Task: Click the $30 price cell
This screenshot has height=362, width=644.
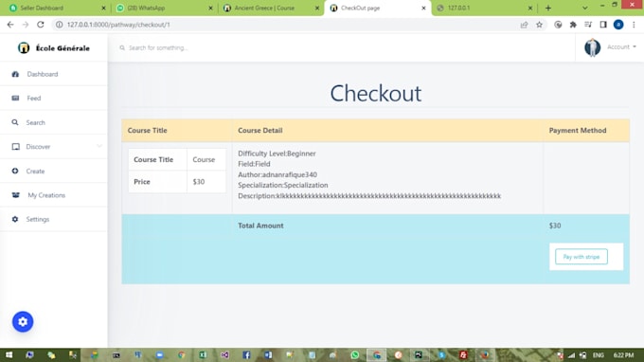Action: [x=206, y=182]
